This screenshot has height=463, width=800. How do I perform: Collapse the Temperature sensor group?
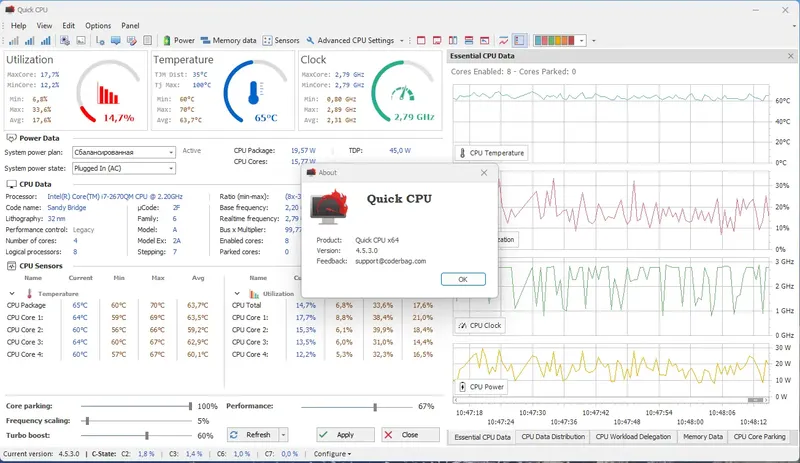coord(12,294)
